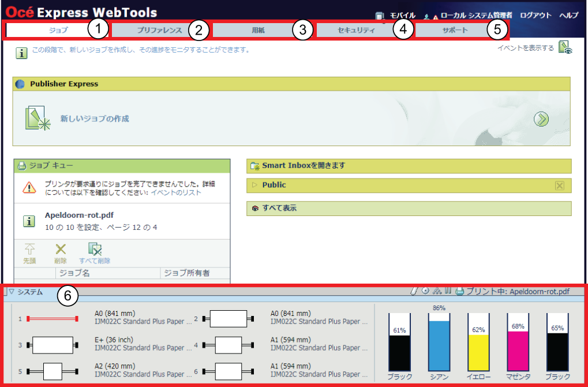Click roll 5 A2 (420 mm) text
The width and height of the screenshot is (588, 387).
point(115,366)
